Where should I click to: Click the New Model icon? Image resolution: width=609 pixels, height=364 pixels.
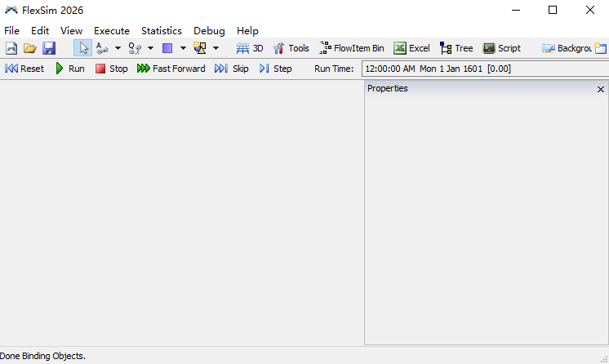(11, 48)
